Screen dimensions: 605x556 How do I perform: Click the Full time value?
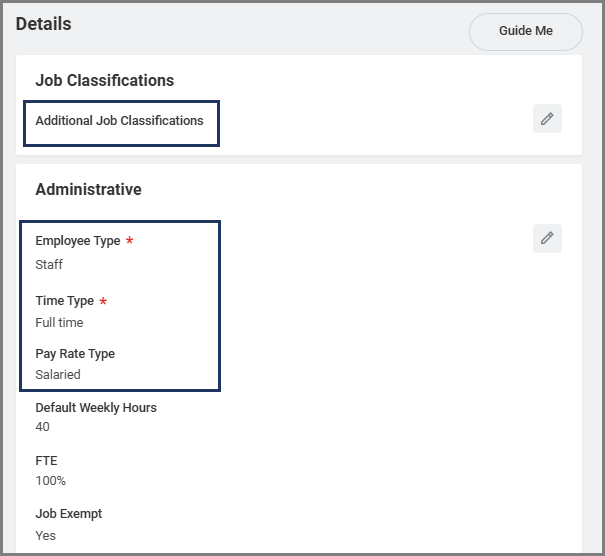click(59, 323)
